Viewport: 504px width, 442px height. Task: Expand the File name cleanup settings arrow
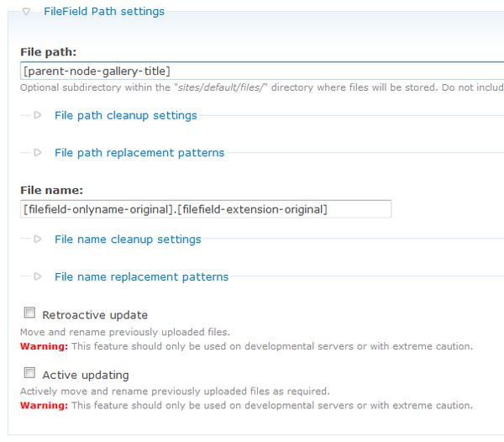pyautogui.click(x=38, y=239)
